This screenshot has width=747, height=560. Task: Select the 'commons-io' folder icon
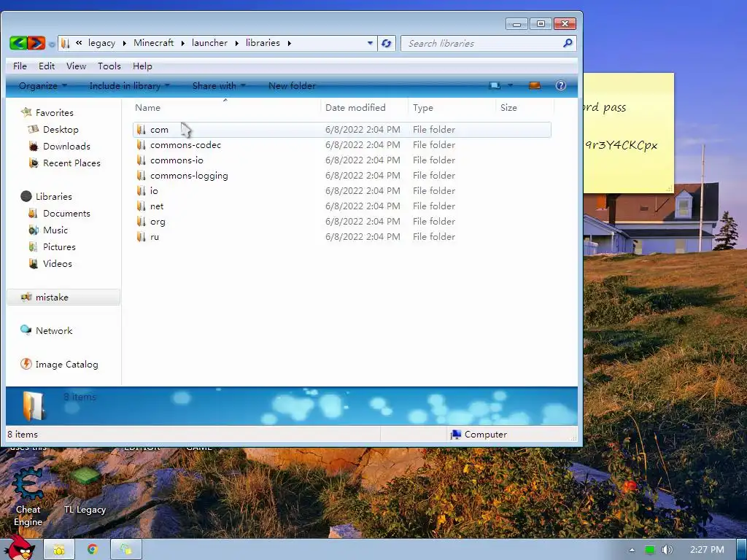pyautogui.click(x=141, y=160)
